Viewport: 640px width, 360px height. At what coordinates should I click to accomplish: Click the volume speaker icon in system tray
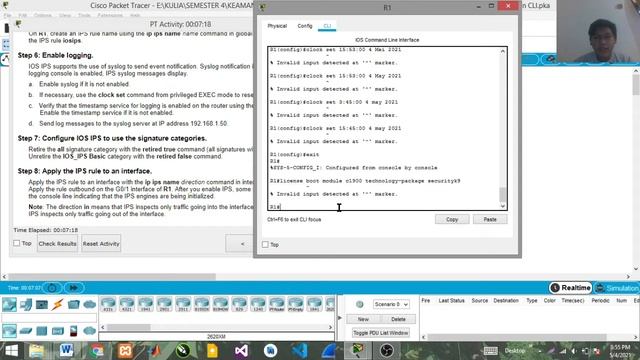point(574,351)
